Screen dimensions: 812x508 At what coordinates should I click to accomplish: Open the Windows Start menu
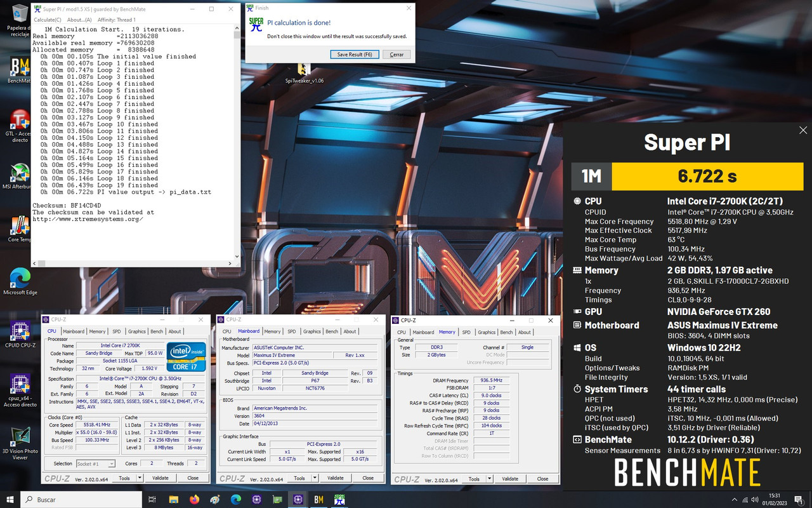click(x=10, y=500)
